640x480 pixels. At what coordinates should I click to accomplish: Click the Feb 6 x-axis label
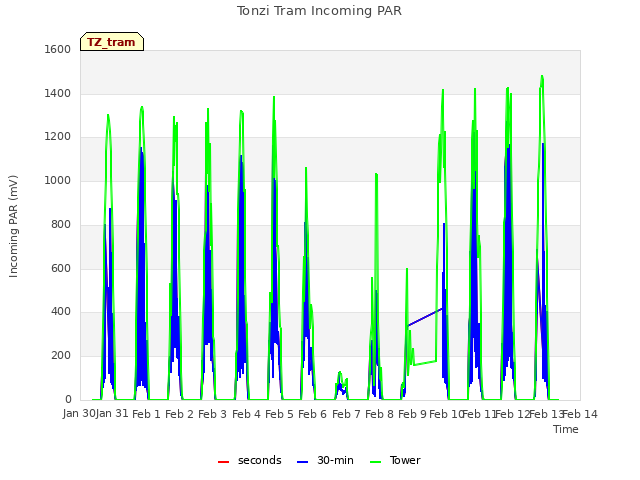[313, 414]
